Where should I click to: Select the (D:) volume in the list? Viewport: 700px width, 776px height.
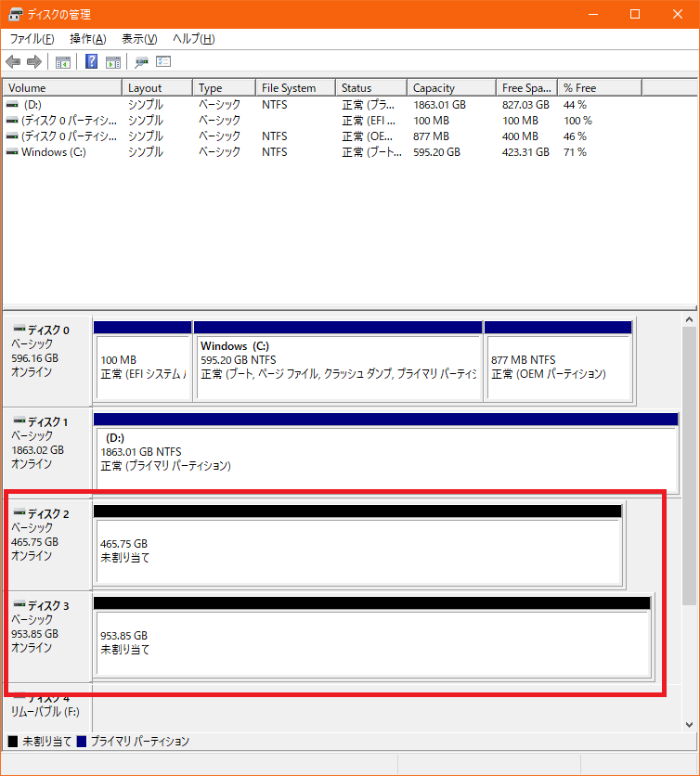[x=322, y=105]
